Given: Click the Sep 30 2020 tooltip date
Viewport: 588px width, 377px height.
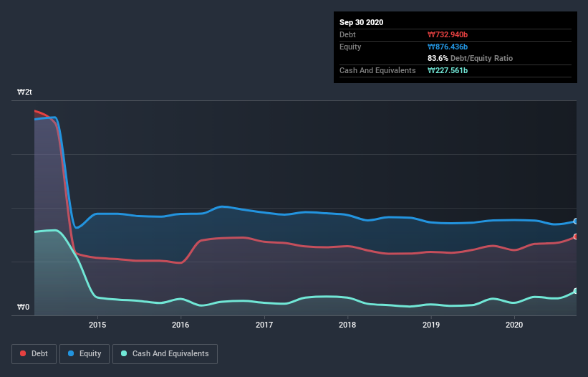Looking at the screenshot, I should (x=361, y=22).
